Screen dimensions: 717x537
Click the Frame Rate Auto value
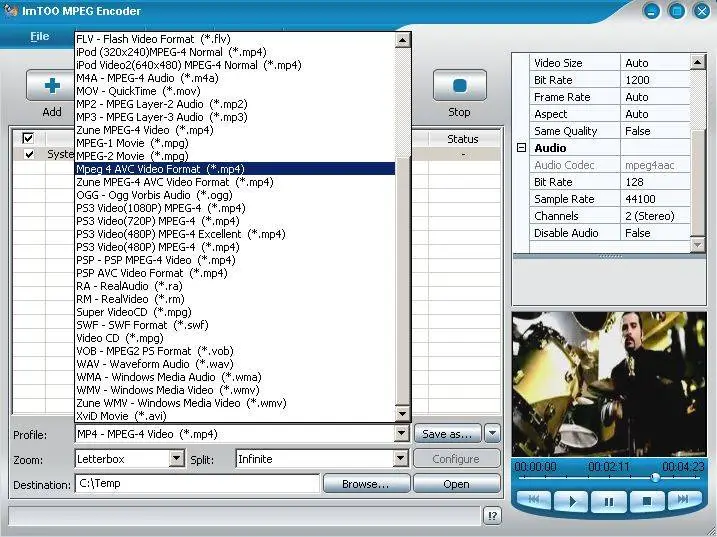point(655,97)
